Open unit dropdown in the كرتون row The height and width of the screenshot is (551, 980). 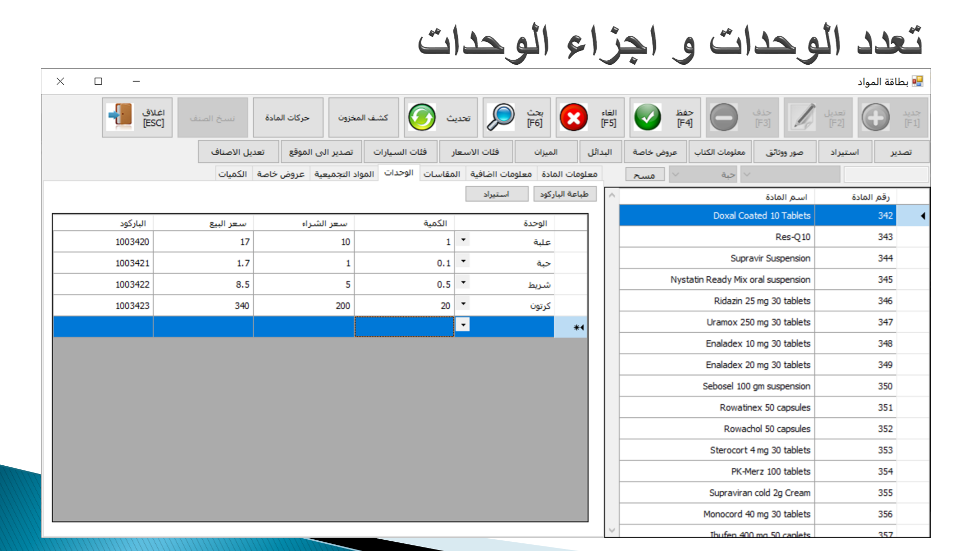tap(463, 304)
